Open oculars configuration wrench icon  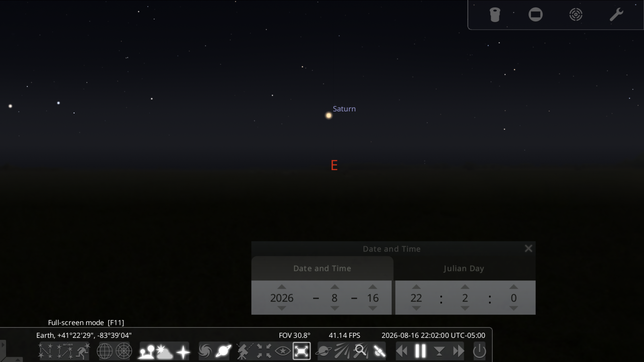tap(616, 15)
